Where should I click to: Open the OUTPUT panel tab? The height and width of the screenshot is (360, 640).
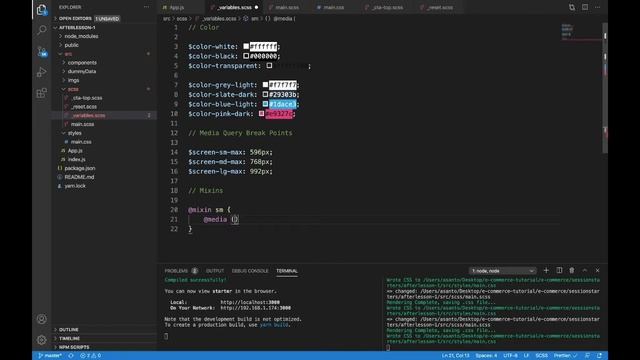[x=215, y=271]
